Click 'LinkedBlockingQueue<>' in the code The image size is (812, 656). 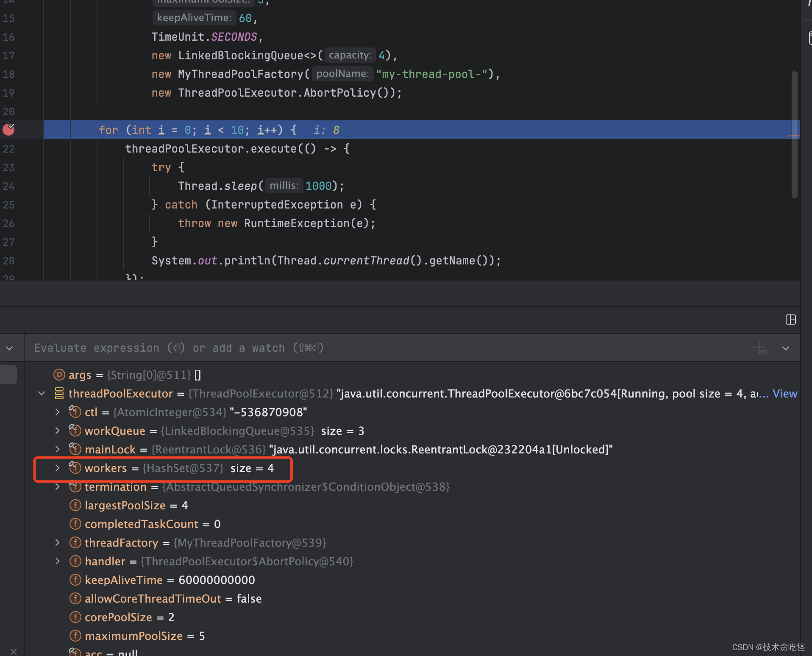pyautogui.click(x=247, y=56)
